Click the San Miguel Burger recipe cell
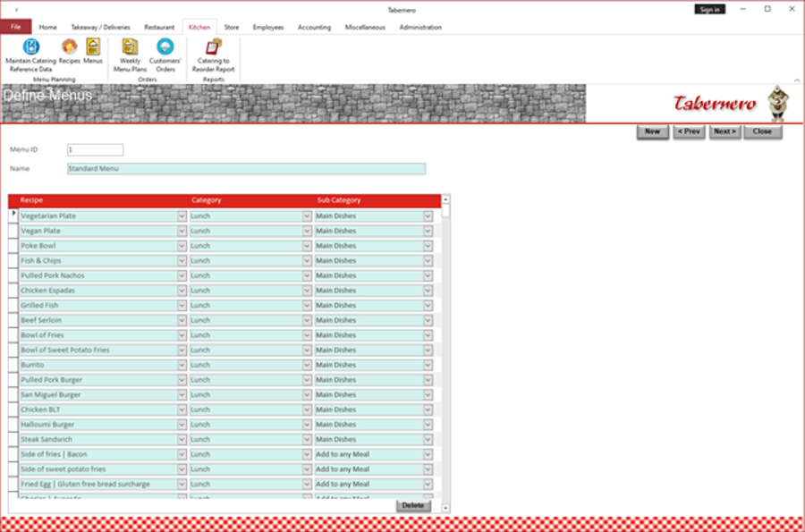This screenshot has width=805, height=532. (99, 395)
